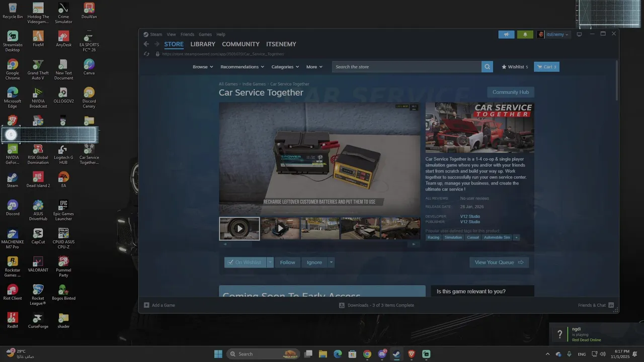The height and width of the screenshot is (362, 644).
Task: Select NVIDIA Broadcast desktop icon
Action: click(38, 98)
